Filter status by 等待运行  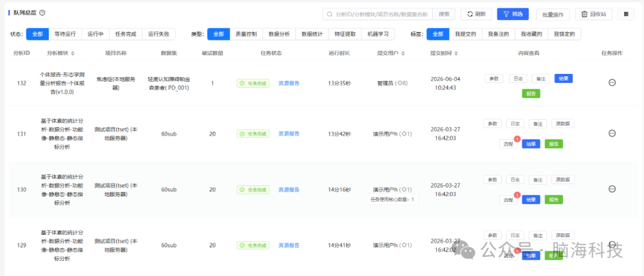[65, 34]
